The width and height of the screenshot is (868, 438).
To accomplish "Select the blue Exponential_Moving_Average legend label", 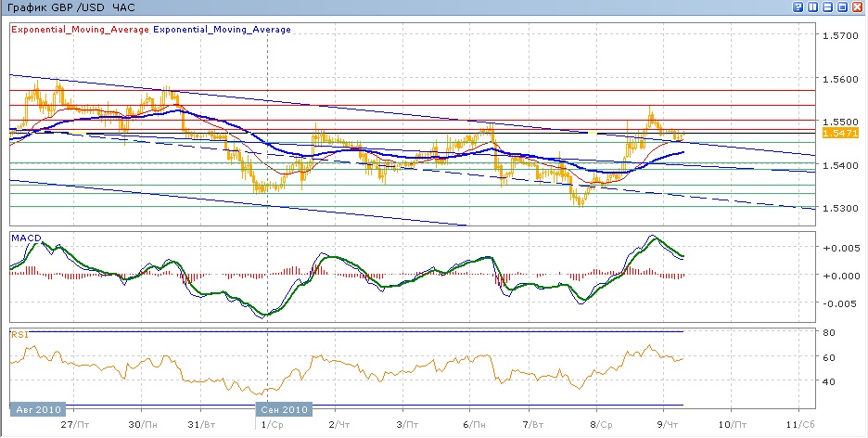I will (x=222, y=30).
